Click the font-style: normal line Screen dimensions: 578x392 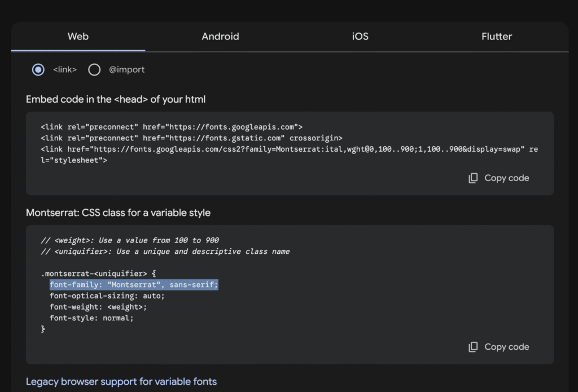(x=91, y=318)
